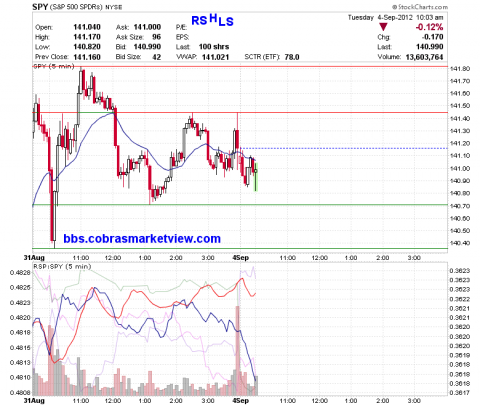
Task: Open the ©StockCharts.com credit
Action: pyautogui.click(x=420, y=7)
